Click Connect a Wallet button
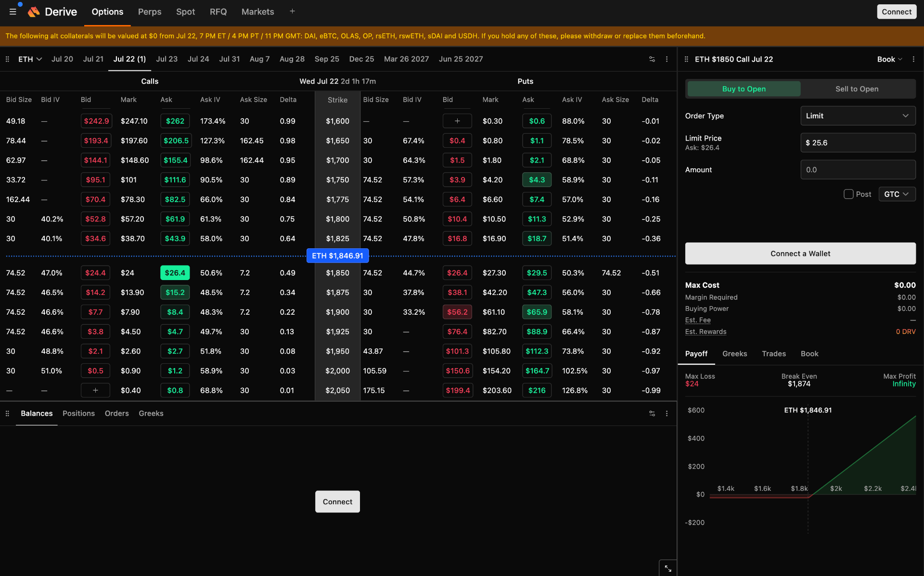The image size is (924, 576). 800,254
